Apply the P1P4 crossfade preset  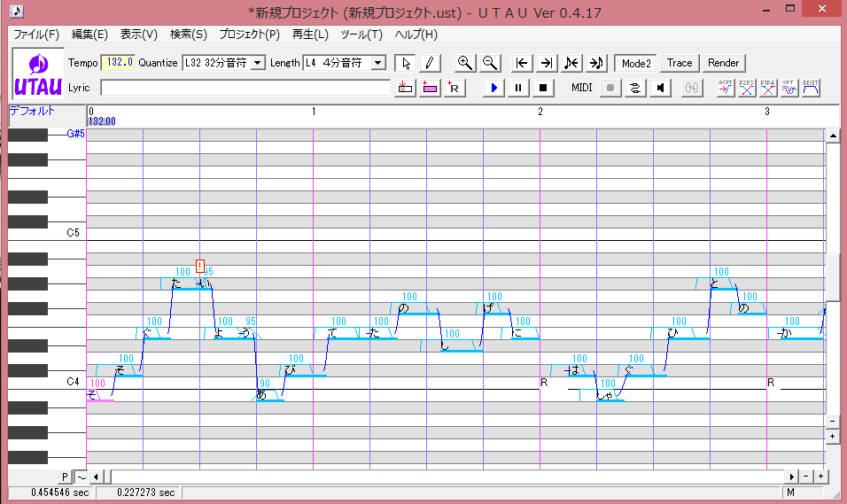tap(767, 88)
